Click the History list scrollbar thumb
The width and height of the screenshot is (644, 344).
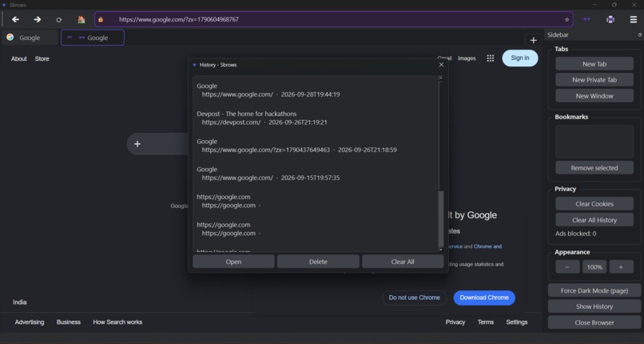[x=441, y=218]
